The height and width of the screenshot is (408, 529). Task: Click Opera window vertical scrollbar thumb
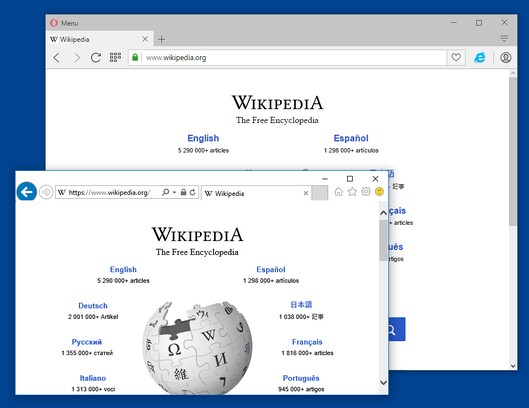(x=513, y=152)
